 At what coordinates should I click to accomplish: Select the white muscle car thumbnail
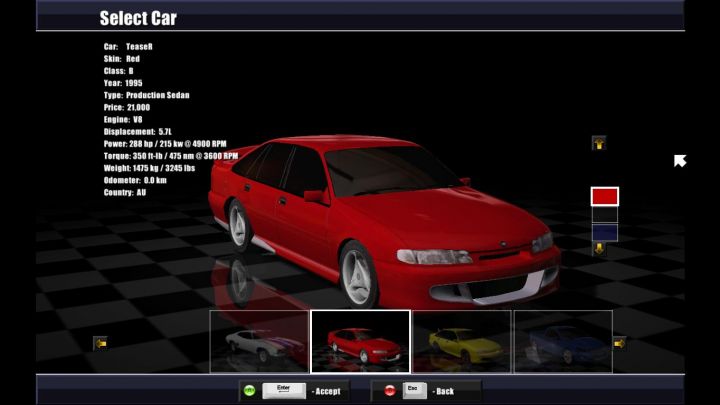[259, 342]
